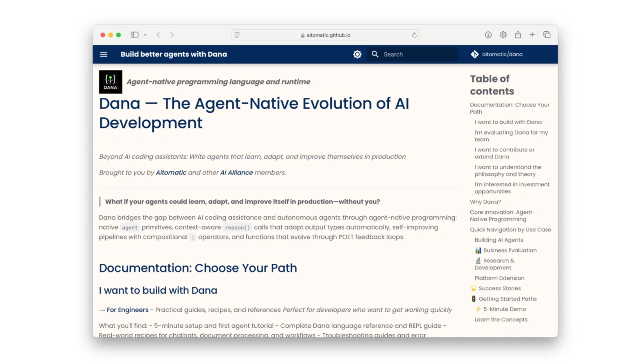The image size is (644, 362).
Task: Jump to "Core Innovation: Agent-Native Programming" entry
Action: (502, 216)
